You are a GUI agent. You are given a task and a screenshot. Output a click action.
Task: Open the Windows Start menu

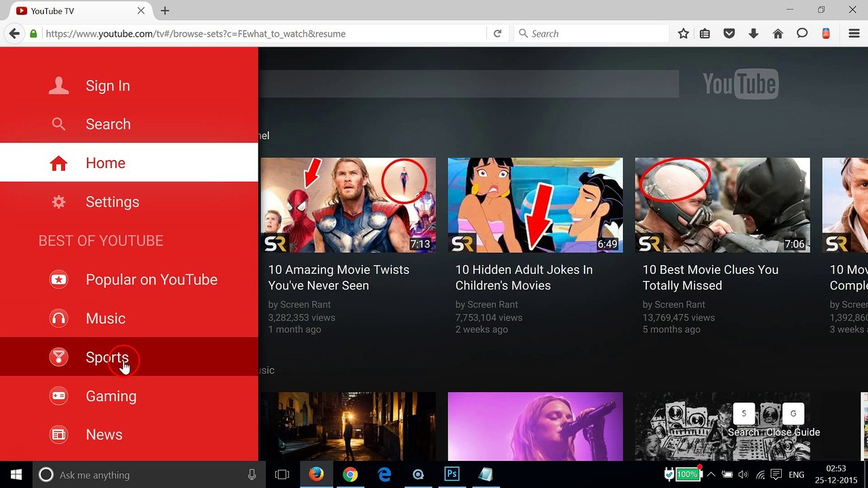click(x=16, y=474)
